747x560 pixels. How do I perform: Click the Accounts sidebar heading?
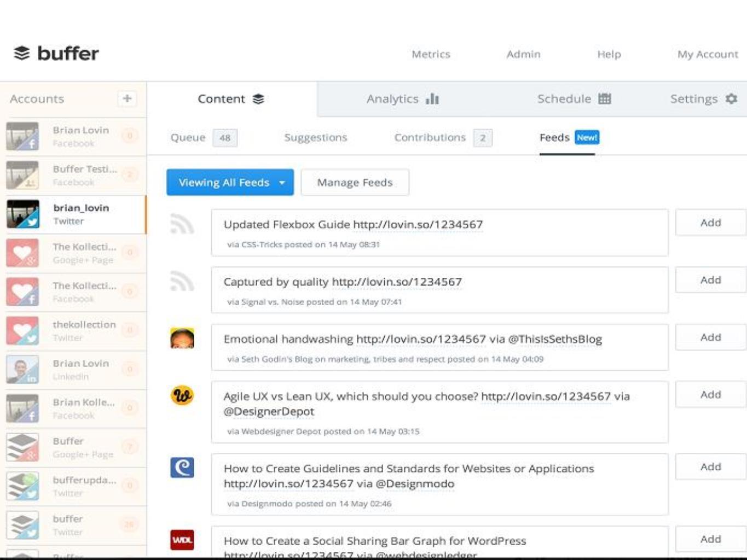(37, 99)
